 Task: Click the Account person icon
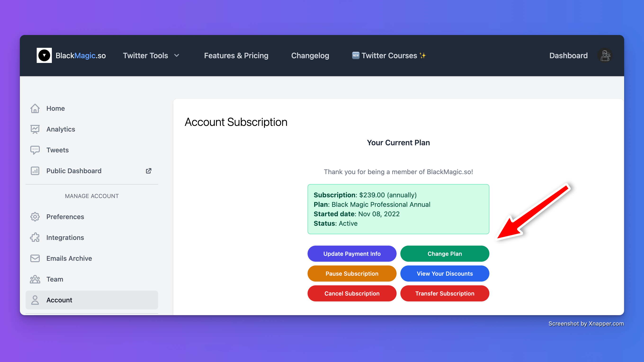tap(35, 300)
